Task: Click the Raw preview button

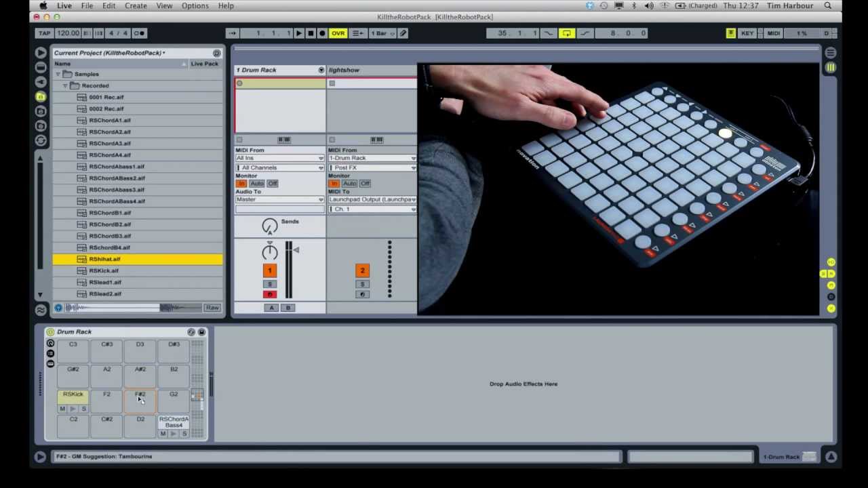Action: pos(212,308)
